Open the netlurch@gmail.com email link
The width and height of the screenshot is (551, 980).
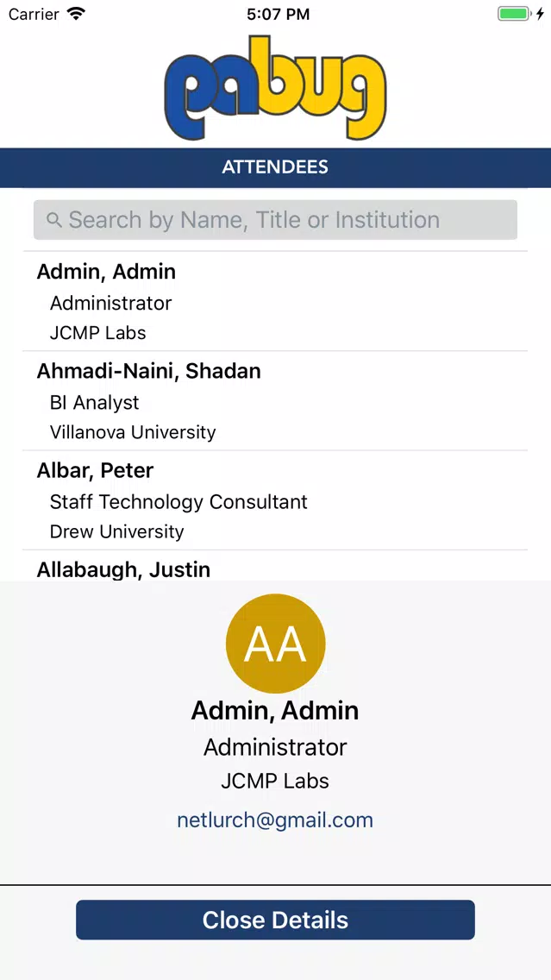point(275,820)
